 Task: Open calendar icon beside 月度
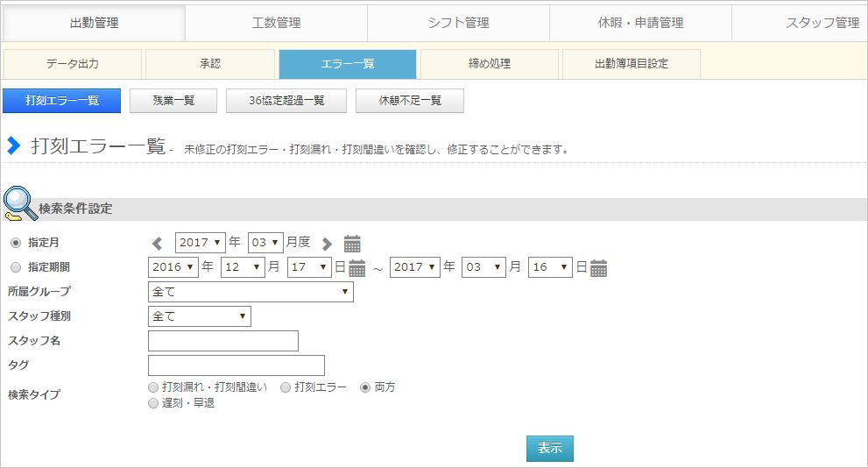(352, 243)
